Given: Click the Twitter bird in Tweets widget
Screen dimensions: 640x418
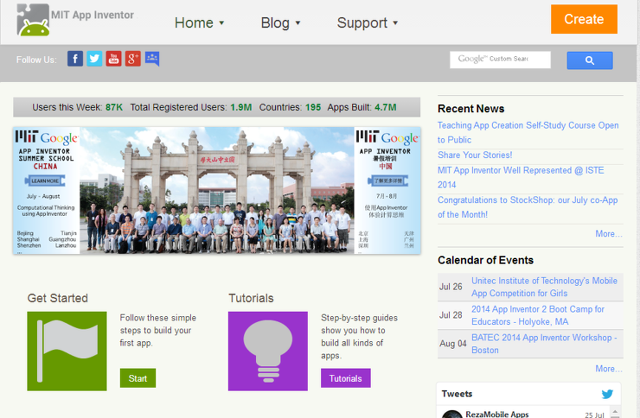Looking at the screenshot, I should [607, 394].
